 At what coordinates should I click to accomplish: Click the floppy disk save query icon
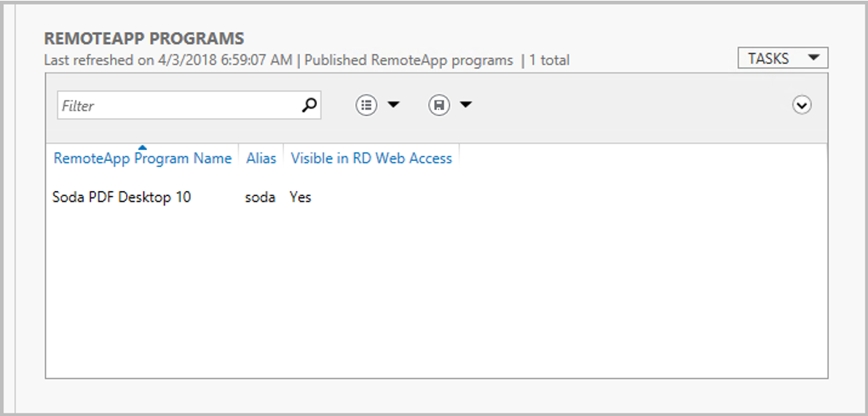point(439,105)
